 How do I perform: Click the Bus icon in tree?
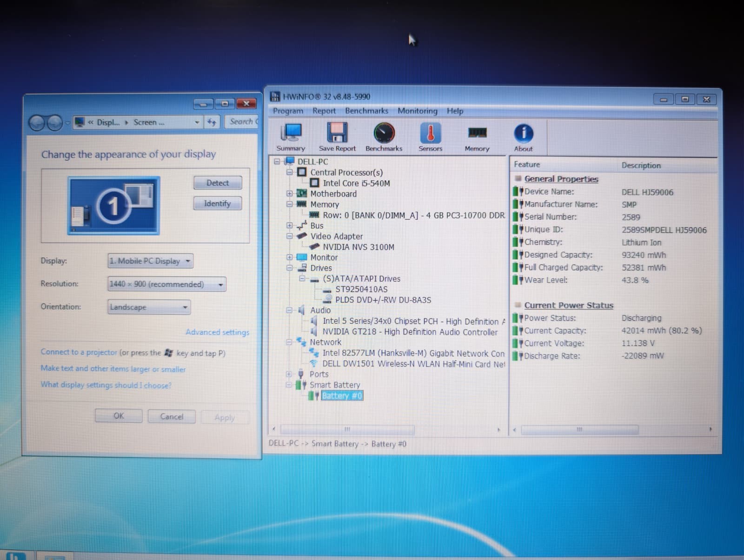coord(302,226)
